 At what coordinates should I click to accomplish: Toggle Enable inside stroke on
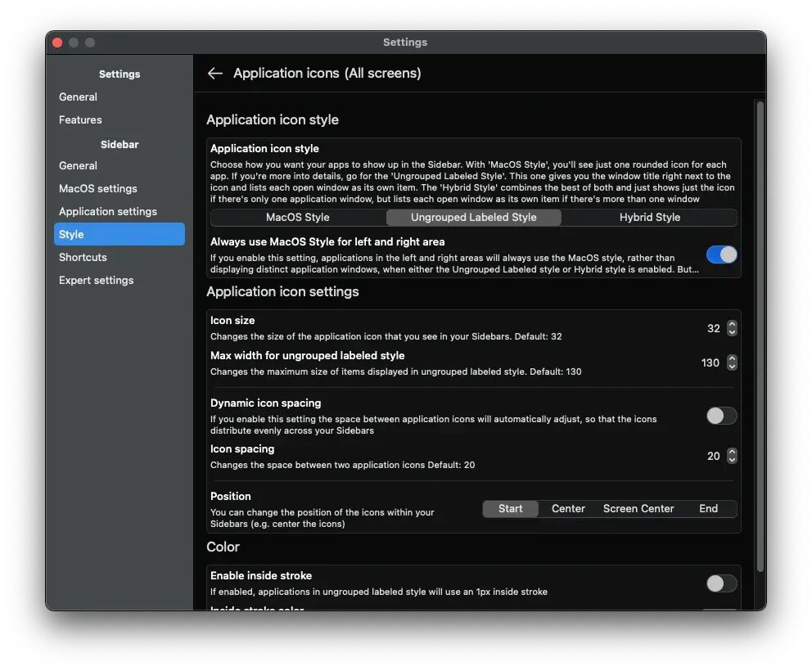(x=721, y=583)
